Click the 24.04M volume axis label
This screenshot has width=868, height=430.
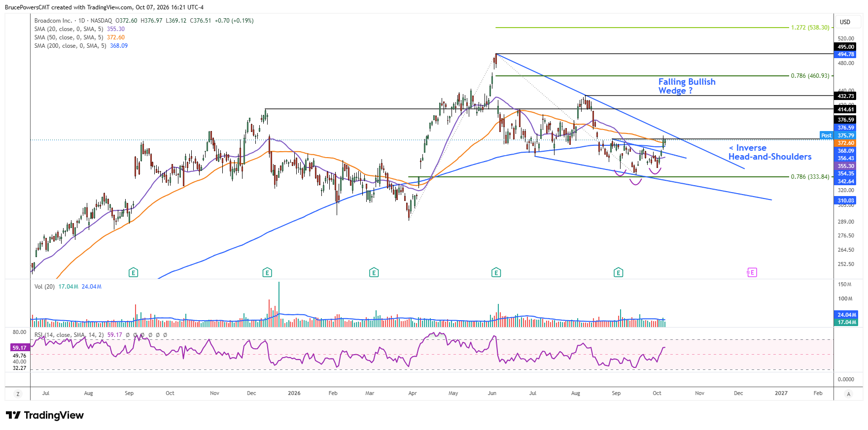click(x=847, y=315)
